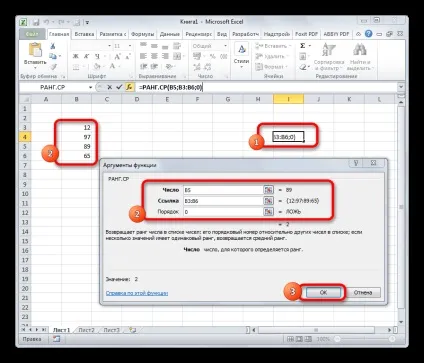Click the Insert Function fx icon
The image size is (424, 363).
coord(129,87)
